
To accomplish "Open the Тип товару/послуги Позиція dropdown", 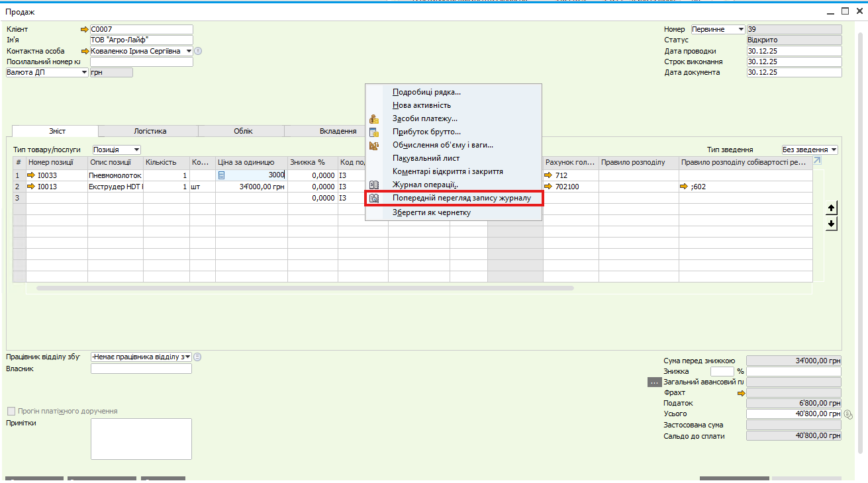I will click(x=136, y=150).
